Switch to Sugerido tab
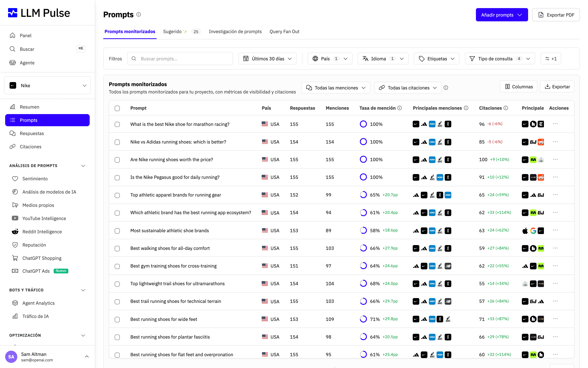The height and width of the screenshot is (368, 588). pyautogui.click(x=182, y=32)
